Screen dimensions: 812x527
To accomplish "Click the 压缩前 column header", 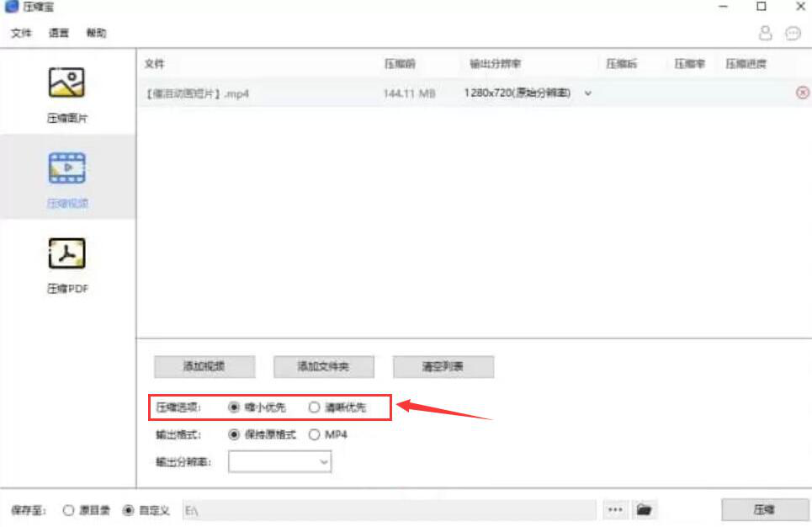I will (399, 64).
